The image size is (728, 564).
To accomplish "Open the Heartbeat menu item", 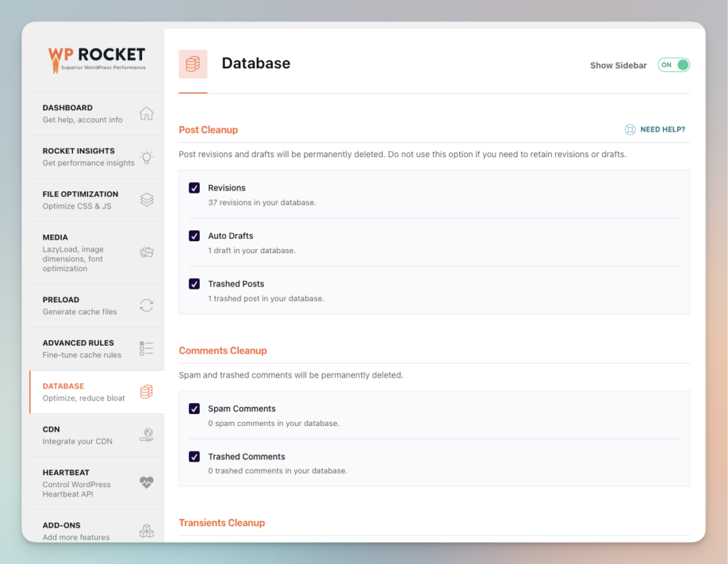I will 97,483.
